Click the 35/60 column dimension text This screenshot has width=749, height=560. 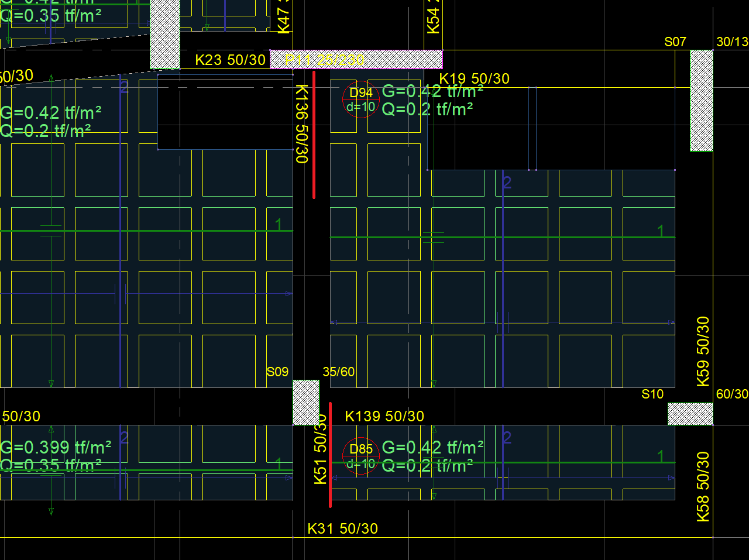coord(338,372)
